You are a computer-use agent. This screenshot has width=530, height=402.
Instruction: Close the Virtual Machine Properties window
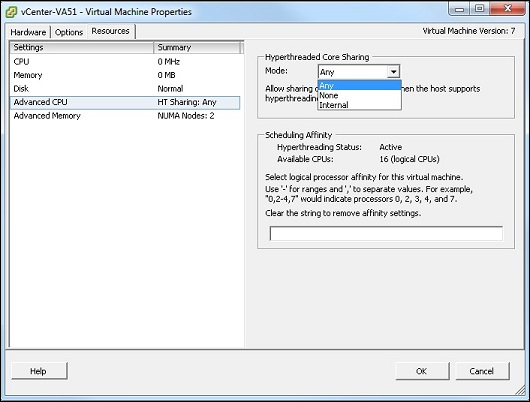508,9
